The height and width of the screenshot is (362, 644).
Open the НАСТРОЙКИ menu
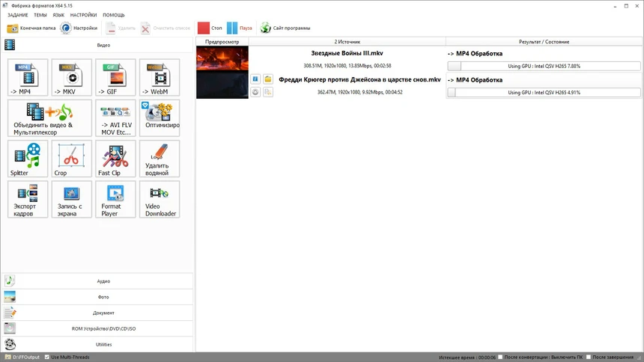click(83, 15)
